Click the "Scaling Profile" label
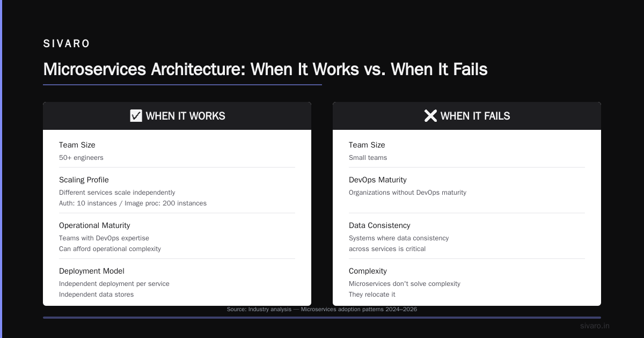Viewport: 644px width, 338px height. pyautogui.click(x=84, y=180)
